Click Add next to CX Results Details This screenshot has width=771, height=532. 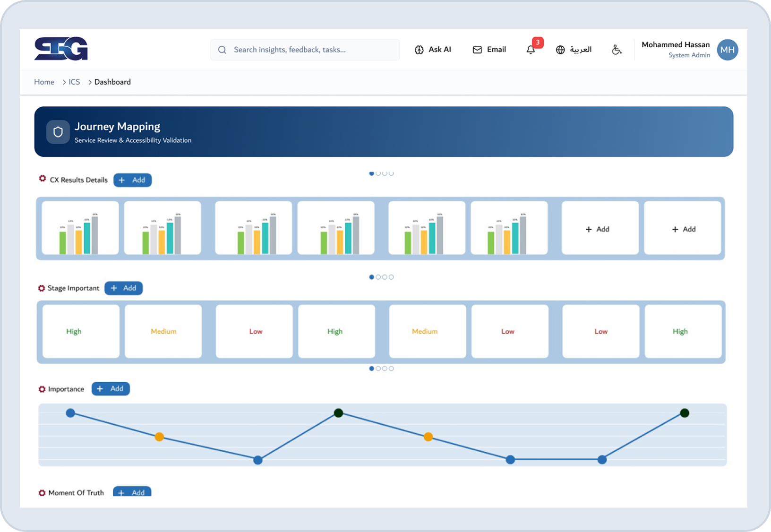coord(132,180)
